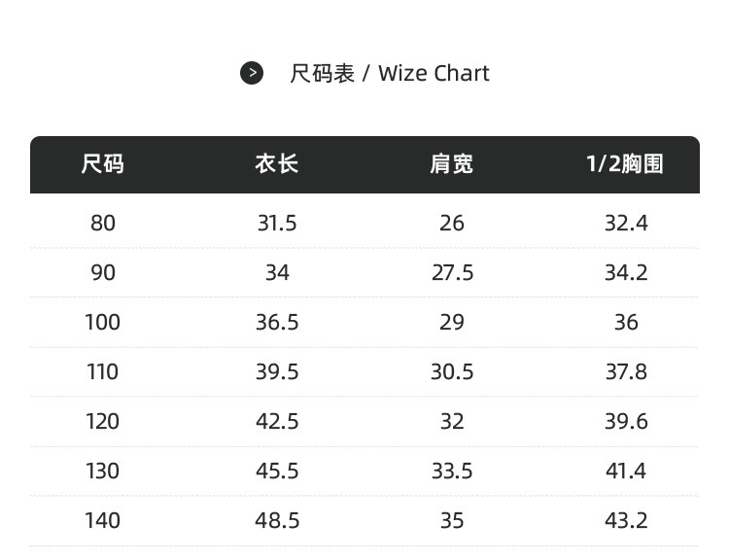Click the round arrow icon beside 尺码表

pyautogui.click(x=252, y=73)
